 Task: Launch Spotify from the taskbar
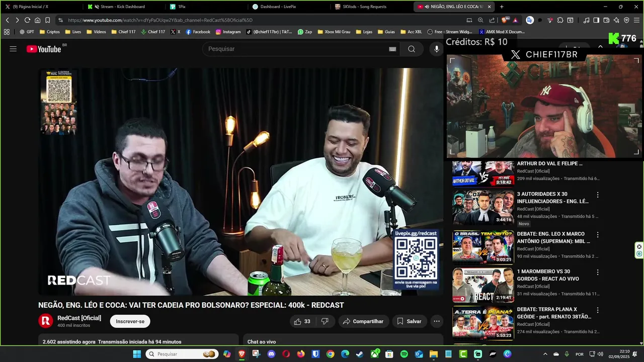[404, 354]
